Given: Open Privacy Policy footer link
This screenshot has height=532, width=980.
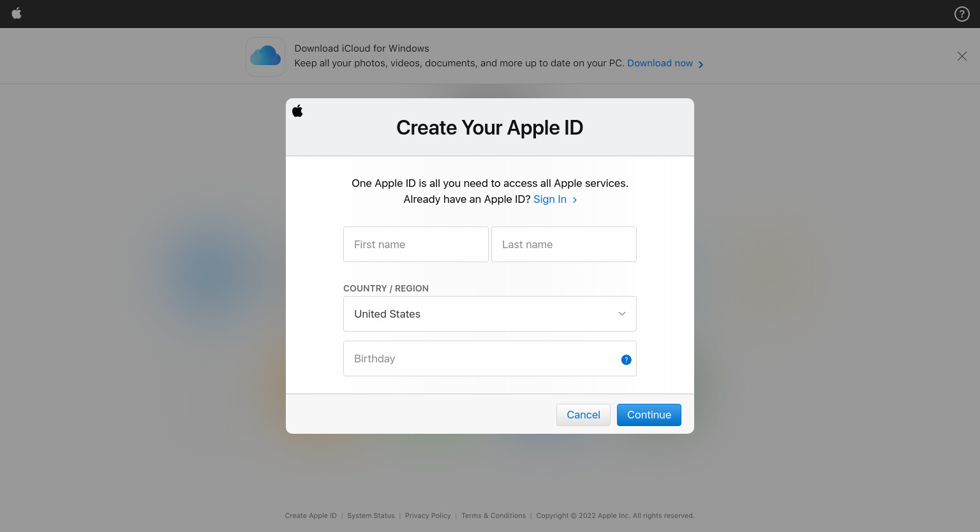Looking at the screenshot, I should click(x=428, y=515).
